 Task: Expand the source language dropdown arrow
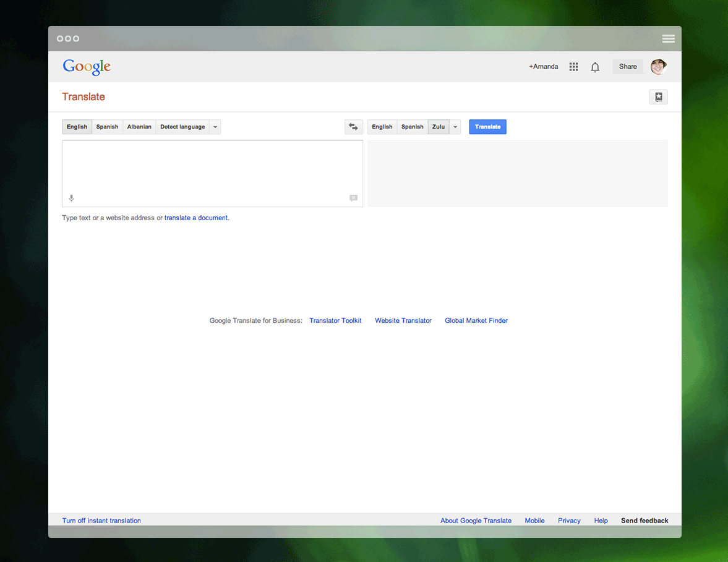click(215, 127)
